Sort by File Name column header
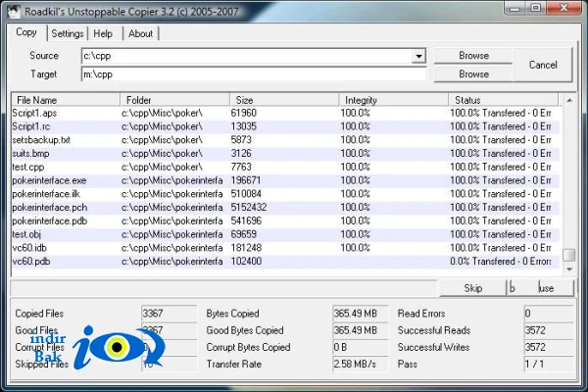The height and width of the screenshot is (392, 588). point(66,100)
